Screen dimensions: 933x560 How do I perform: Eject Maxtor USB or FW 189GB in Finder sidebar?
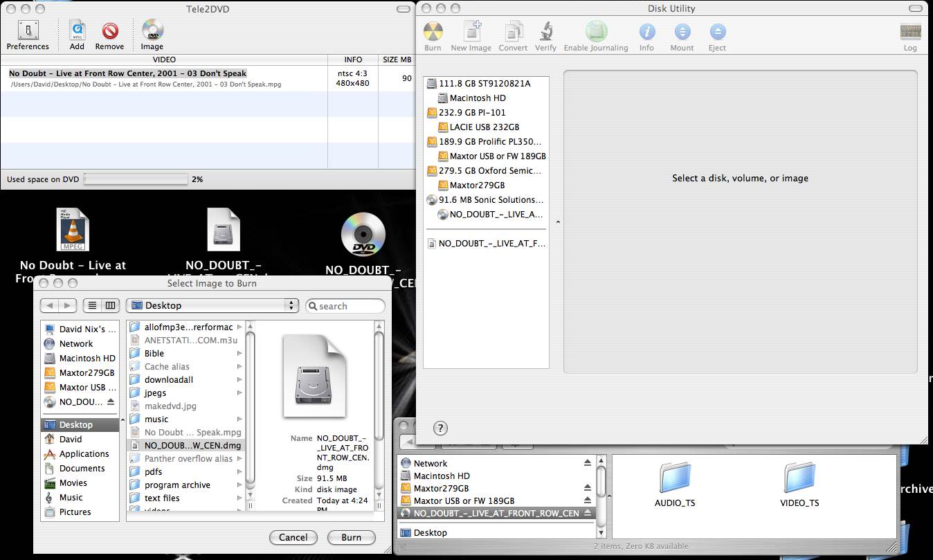click(x=588, y=500)
